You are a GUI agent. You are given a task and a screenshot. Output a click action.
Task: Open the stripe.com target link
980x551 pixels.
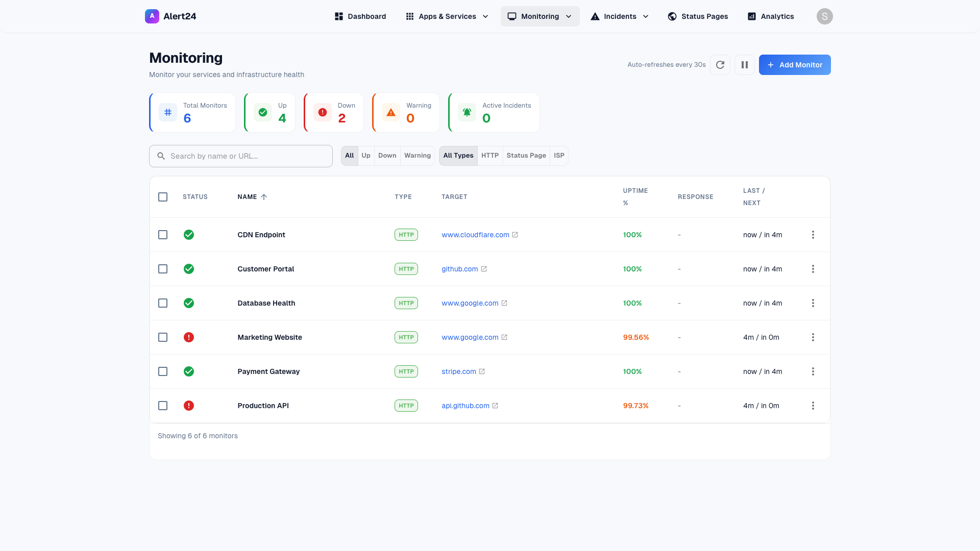(458, 371)
